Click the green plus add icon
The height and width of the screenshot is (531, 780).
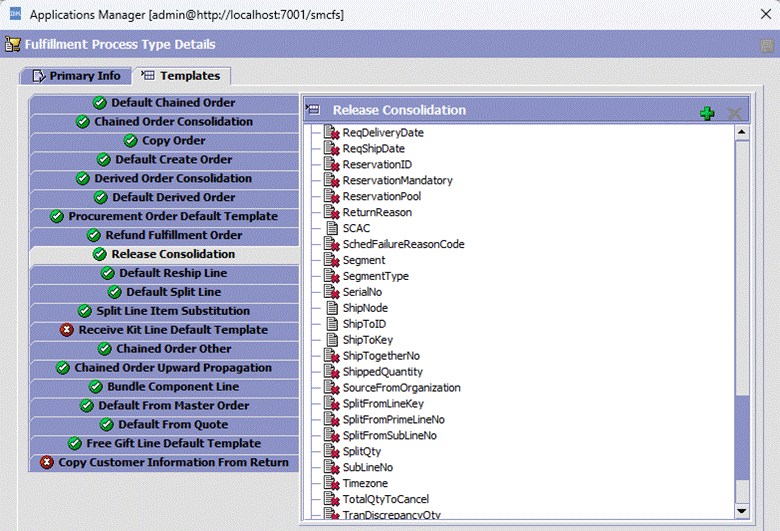pyautogui.click(x=707, y=113)
